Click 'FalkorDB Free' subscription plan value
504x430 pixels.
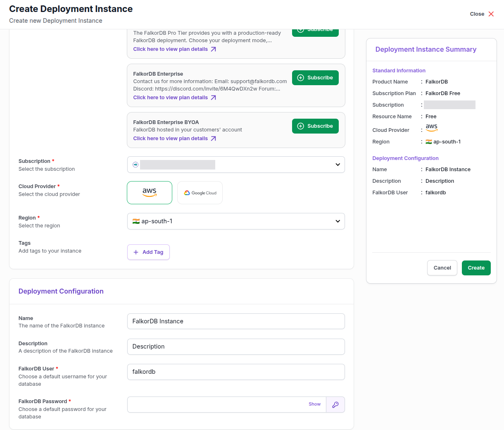point(443,93)
